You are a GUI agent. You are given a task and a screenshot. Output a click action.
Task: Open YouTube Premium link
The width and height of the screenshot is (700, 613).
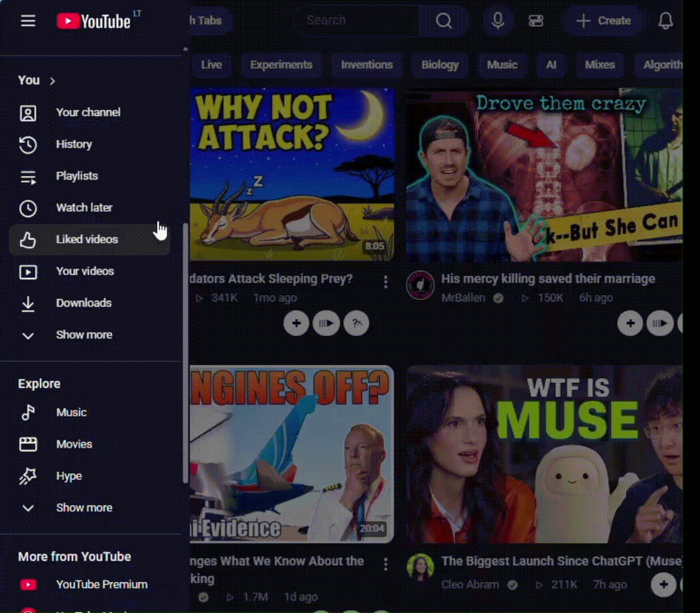click(x=89, y=585)
